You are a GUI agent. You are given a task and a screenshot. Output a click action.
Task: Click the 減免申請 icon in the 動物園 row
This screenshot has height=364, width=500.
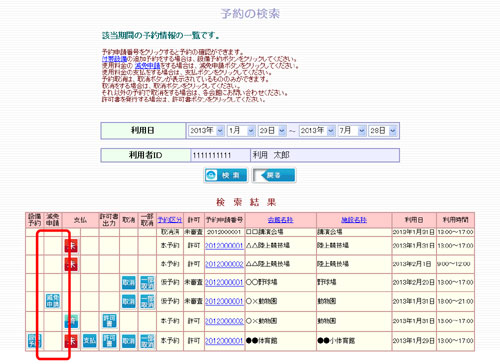coord(53,301)
